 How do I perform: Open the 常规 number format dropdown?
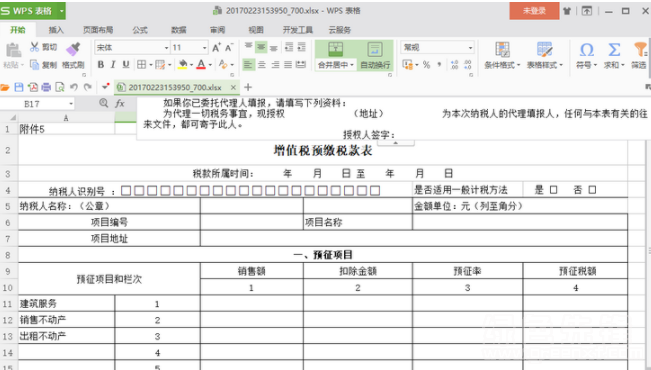point(470,47)
